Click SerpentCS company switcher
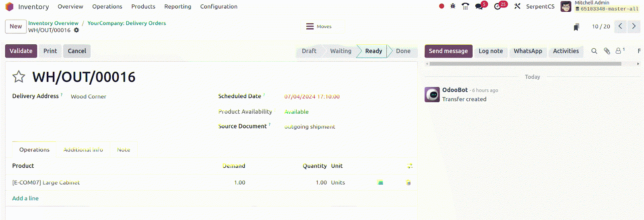 pyautogui.click(x=540, y=6)
